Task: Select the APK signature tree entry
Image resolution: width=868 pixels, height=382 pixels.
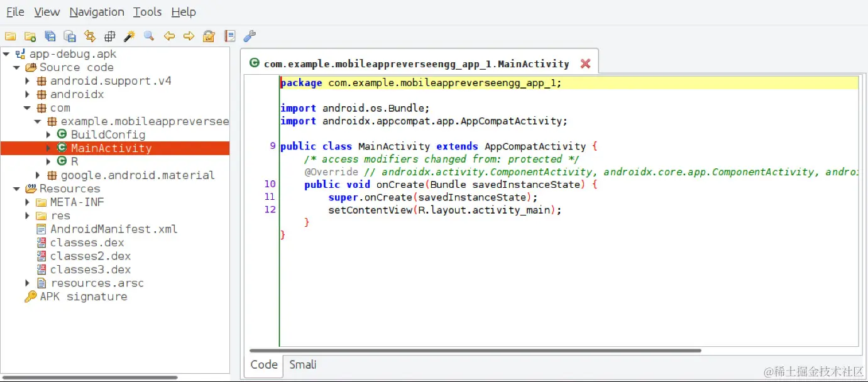Action: click(84, 297)
